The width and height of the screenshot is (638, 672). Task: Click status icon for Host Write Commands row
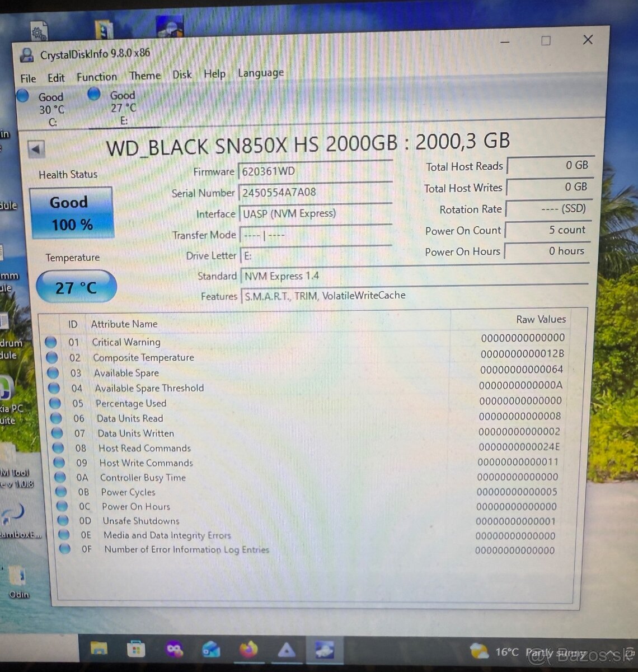tap(59, 463)
